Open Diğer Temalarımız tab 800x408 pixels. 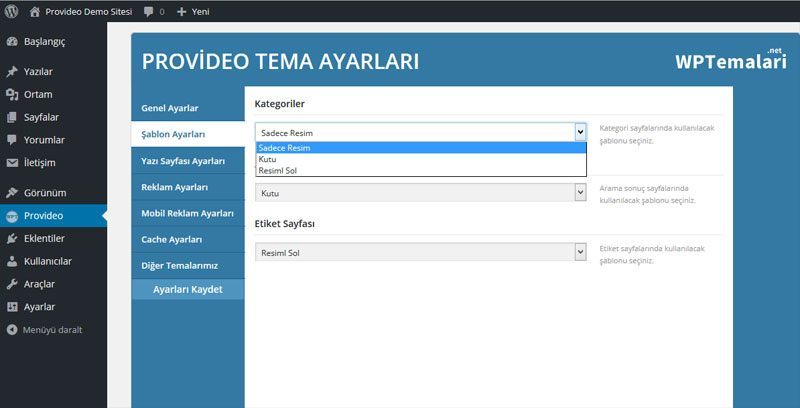[188, 266]
